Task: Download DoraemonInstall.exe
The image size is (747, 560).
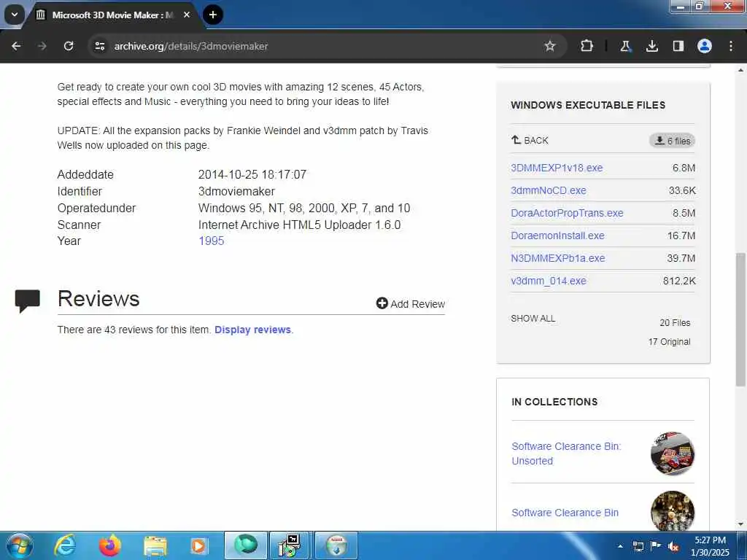Action: click(557, 236)
